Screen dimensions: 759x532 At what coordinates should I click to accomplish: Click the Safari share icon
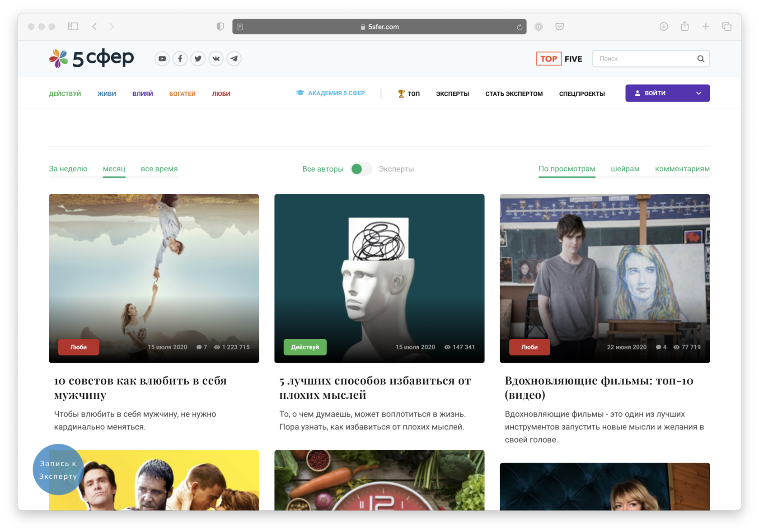pyautogui.click(x=685, y=27)
